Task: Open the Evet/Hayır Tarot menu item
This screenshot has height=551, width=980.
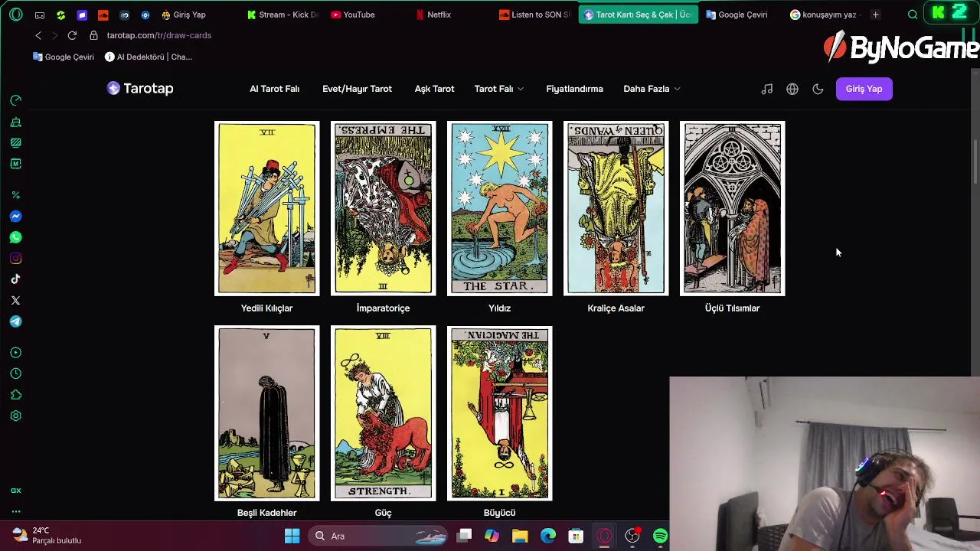Action: click(x=357, y=89)
